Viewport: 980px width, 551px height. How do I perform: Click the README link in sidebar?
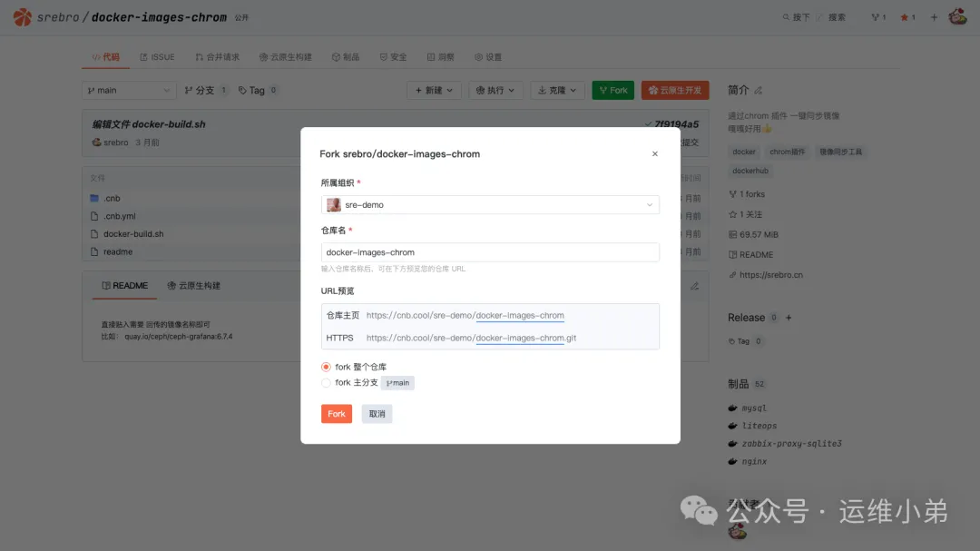pyautogui.click(x=750, y=254)
